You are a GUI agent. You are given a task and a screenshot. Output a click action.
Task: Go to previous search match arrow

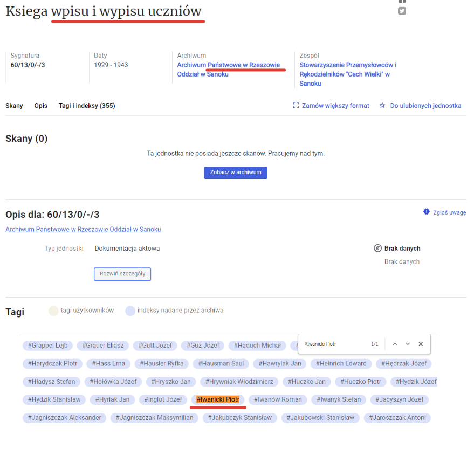[x=395, y=344]
